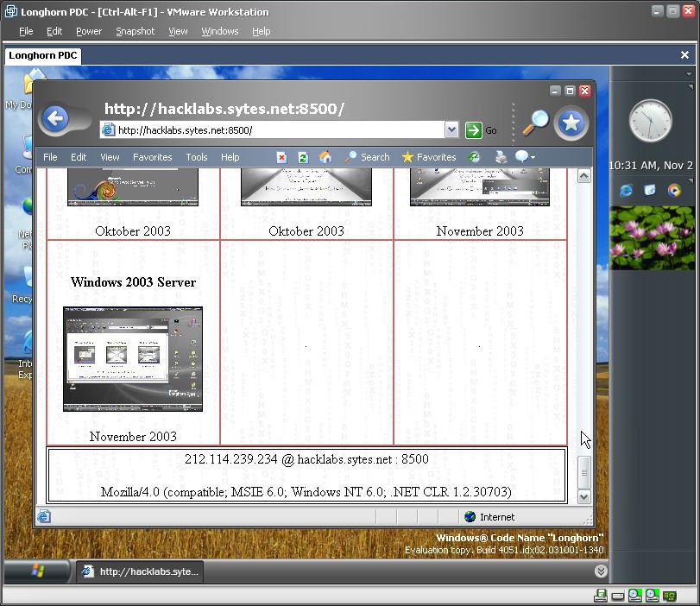Open the Snapshot menu in VMware
The height and width of the screenshot is (606, 700).
click(135, 31)
